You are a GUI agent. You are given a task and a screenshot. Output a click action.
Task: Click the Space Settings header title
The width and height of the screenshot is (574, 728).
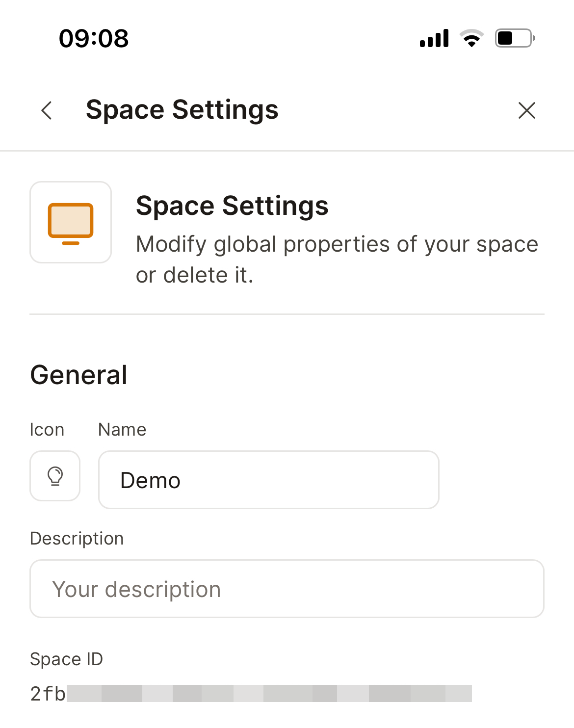pyautogui.click(x=182, y=110)
